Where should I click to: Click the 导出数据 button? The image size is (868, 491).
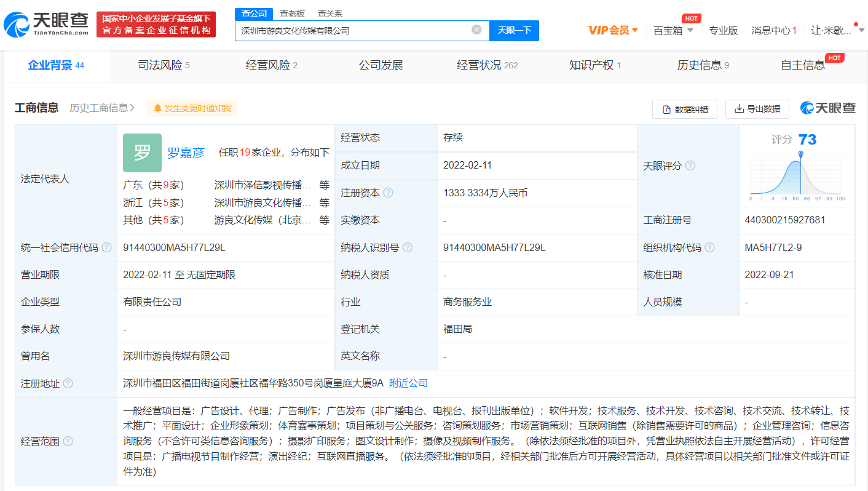coord(757,109)
